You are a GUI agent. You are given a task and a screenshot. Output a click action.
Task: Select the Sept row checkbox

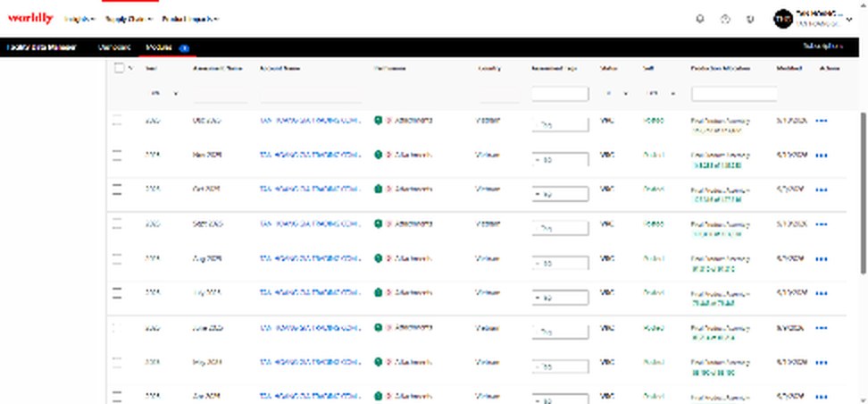(x=117, y=223)
